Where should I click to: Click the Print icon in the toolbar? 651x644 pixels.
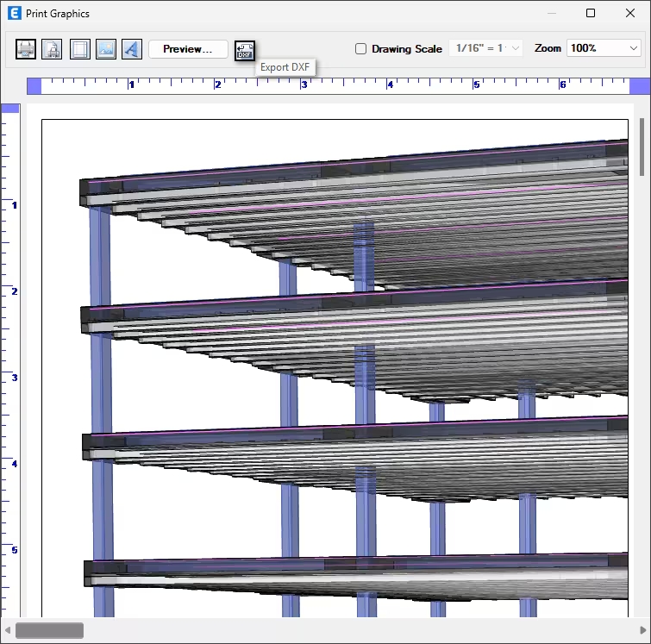click(26, 49)
